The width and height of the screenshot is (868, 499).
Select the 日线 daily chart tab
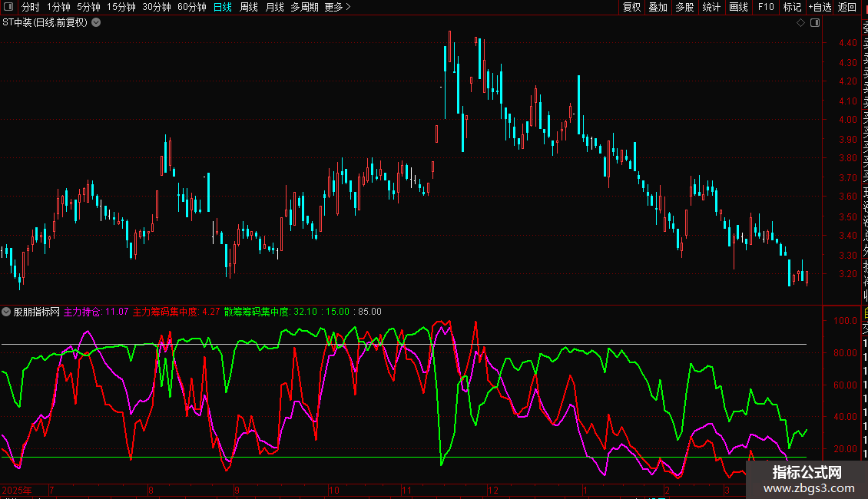pos(223,7)
